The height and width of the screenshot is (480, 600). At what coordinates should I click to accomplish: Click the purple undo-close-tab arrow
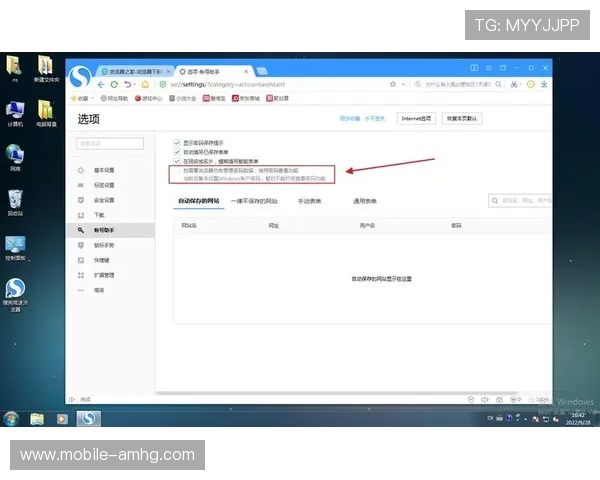(128, 84)
